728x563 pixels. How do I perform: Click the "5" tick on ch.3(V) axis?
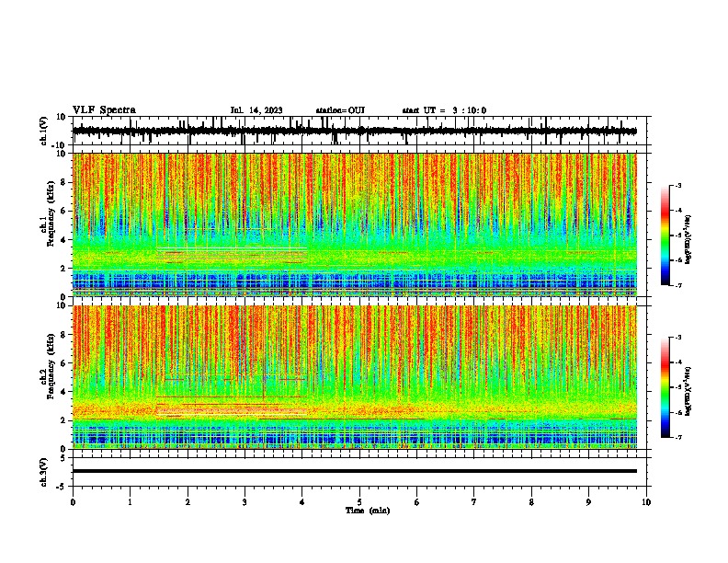click(63, 458)
